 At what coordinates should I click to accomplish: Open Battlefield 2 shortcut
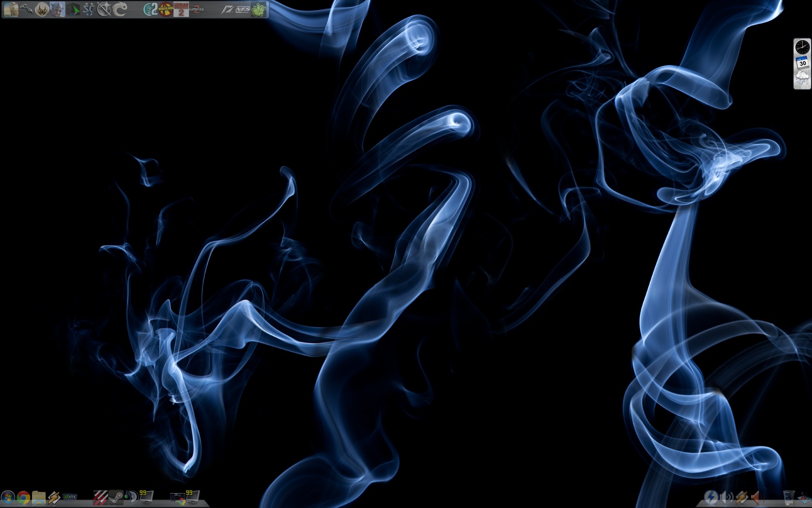[x=196, y=9]
